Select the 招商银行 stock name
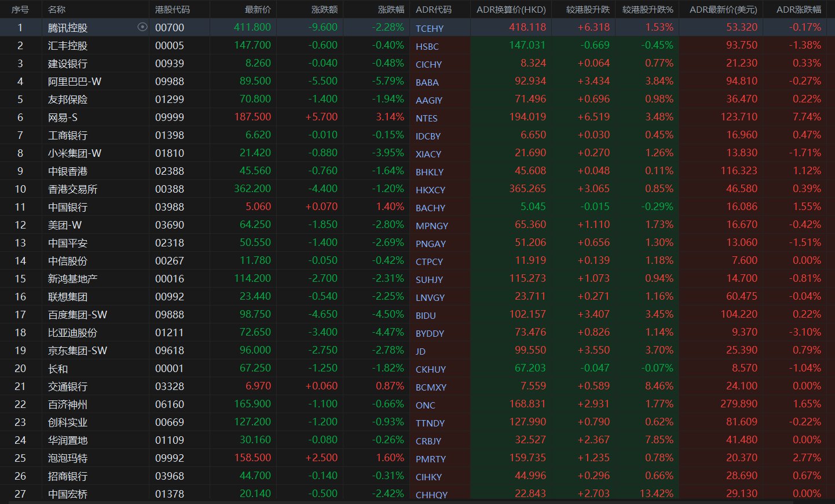This screenshot has height=504, width=835. (x=68, y=476)
